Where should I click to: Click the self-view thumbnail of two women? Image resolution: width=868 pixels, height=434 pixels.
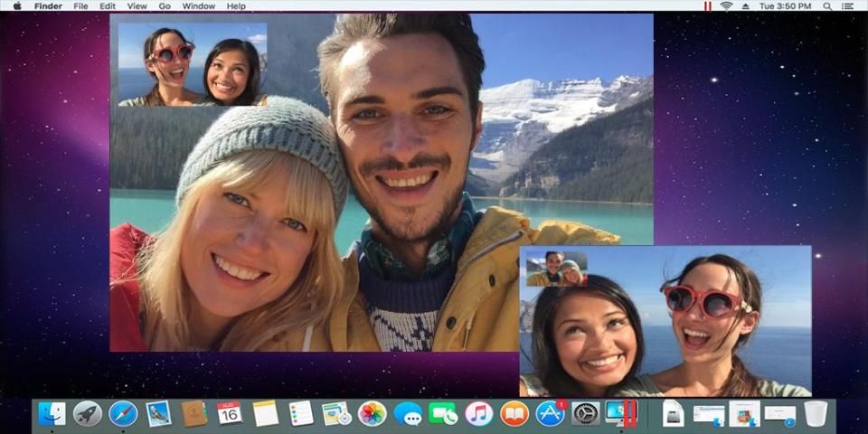[193, 64]
